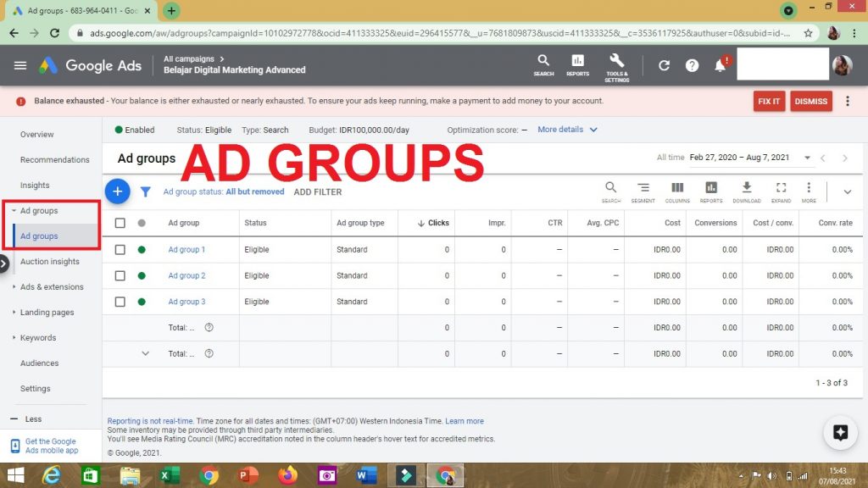Refresh data with the reload icon
Viewport: 868px width, 488px height.
(665, 65)
